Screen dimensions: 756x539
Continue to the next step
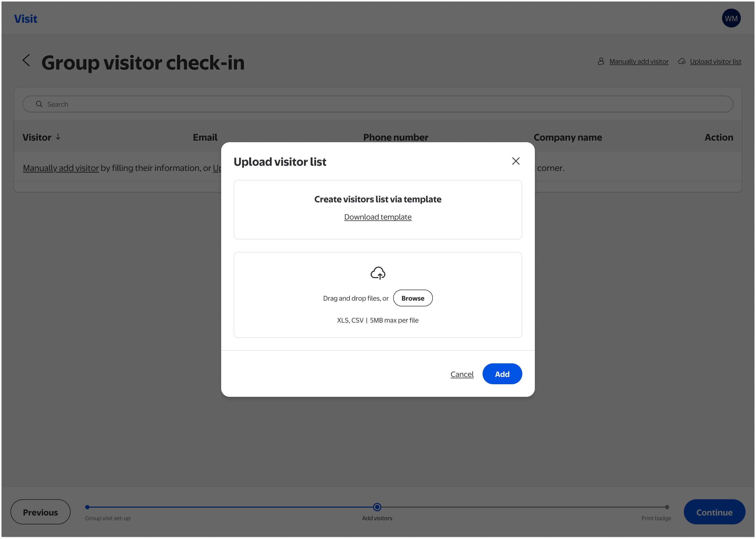pos(714,512)
